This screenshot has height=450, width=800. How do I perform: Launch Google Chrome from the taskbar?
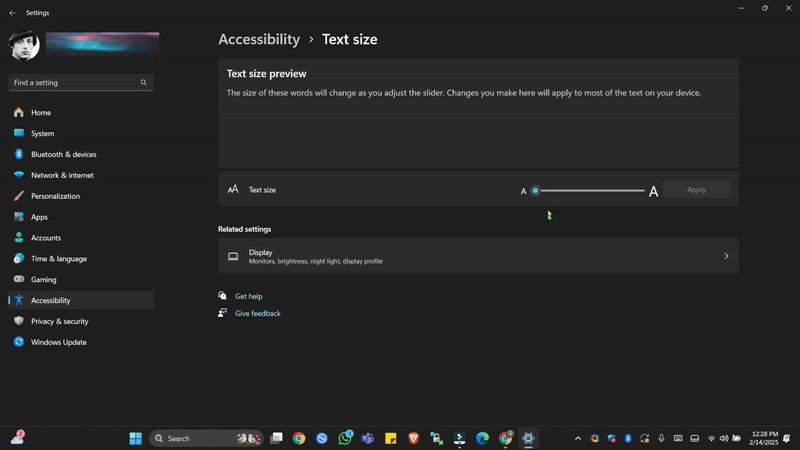[x=299, y=438]
